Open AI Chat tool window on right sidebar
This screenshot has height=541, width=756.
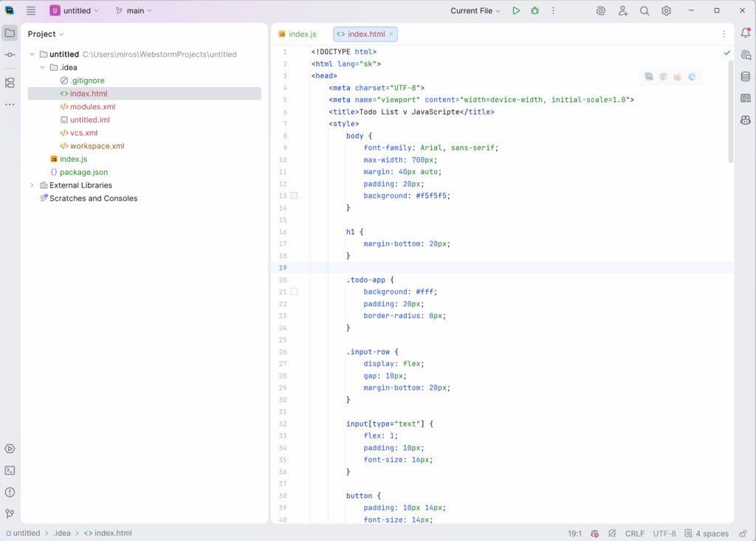746,55
